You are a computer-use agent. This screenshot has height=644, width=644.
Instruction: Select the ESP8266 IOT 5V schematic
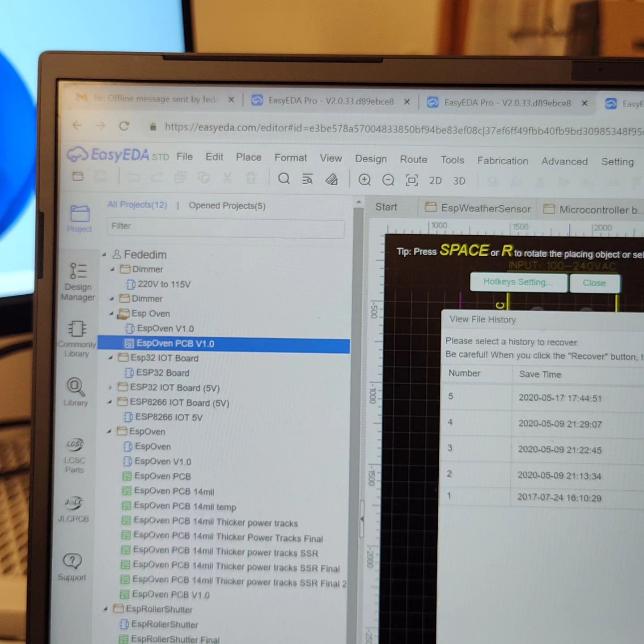(163, 417)
